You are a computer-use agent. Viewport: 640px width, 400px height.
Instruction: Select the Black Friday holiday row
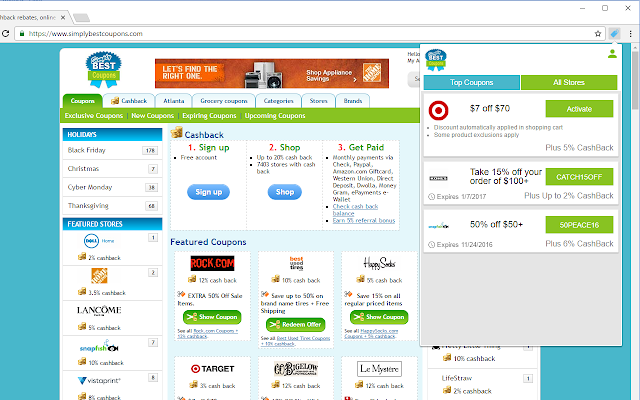point(112,150)
